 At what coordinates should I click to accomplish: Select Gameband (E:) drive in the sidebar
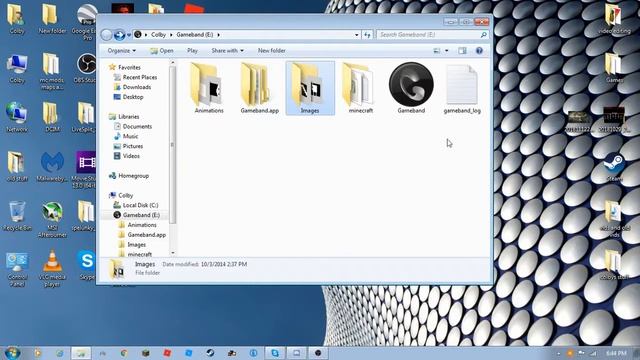(141, 215)
